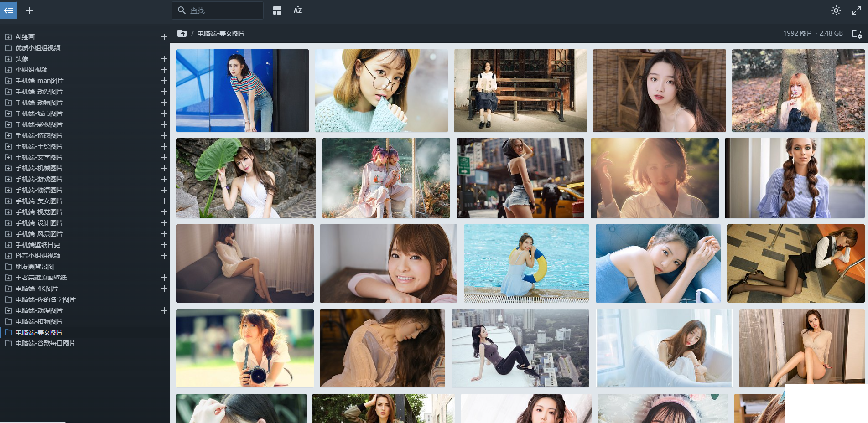Click the plus beside 电脑端-4K图片
This screenshot has height=423, width=868.
pos(164,289)
